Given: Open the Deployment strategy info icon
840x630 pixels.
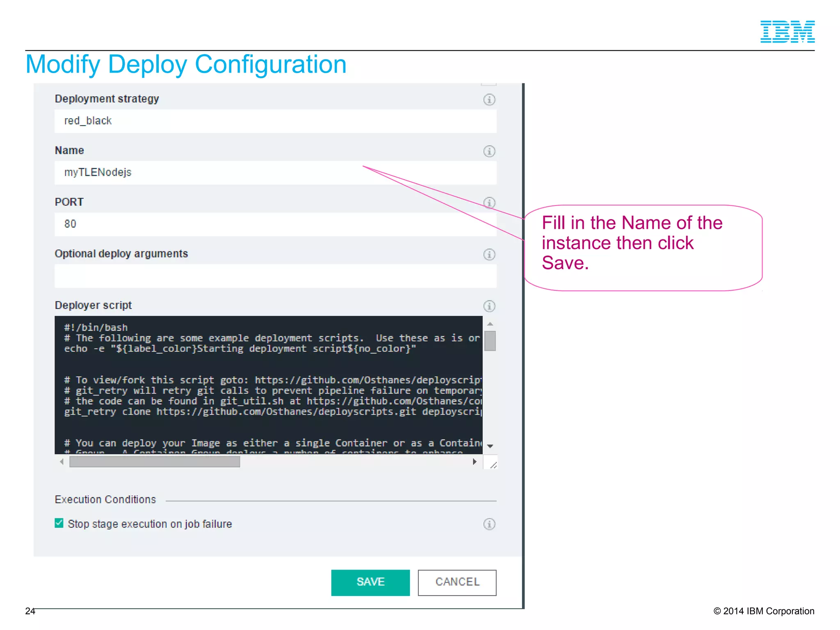Looking at the screenshot, I should click(x=489, y=99).
